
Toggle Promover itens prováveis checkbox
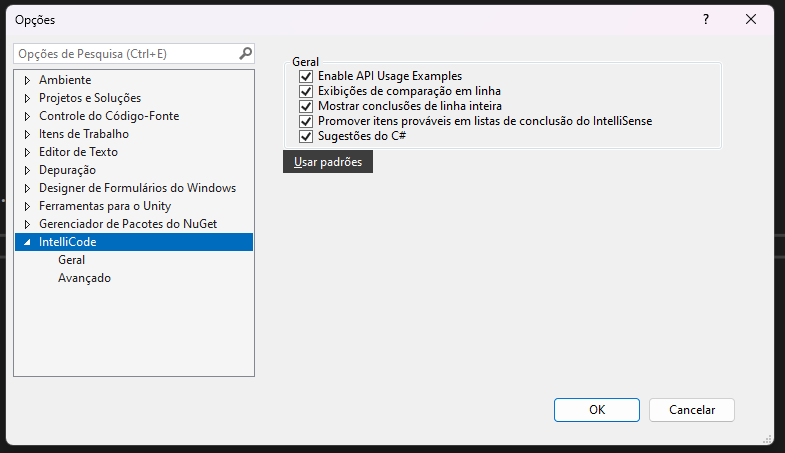tap(306, 122)
